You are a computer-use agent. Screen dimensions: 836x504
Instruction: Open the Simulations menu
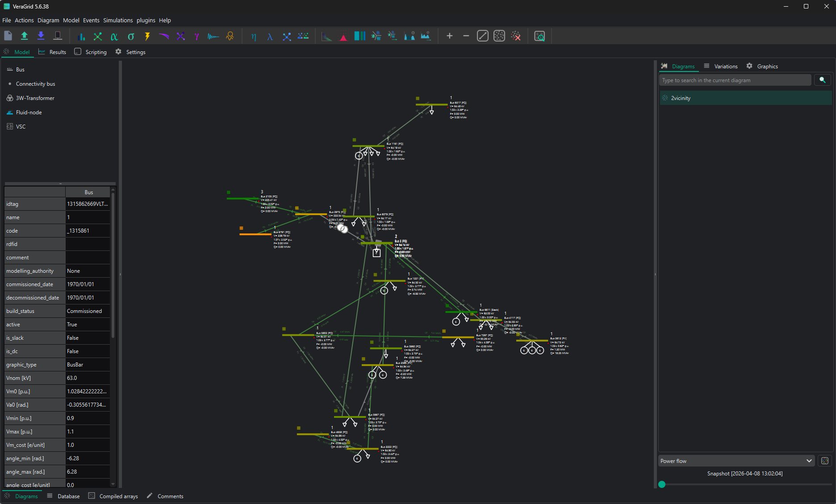coord(118,20)
